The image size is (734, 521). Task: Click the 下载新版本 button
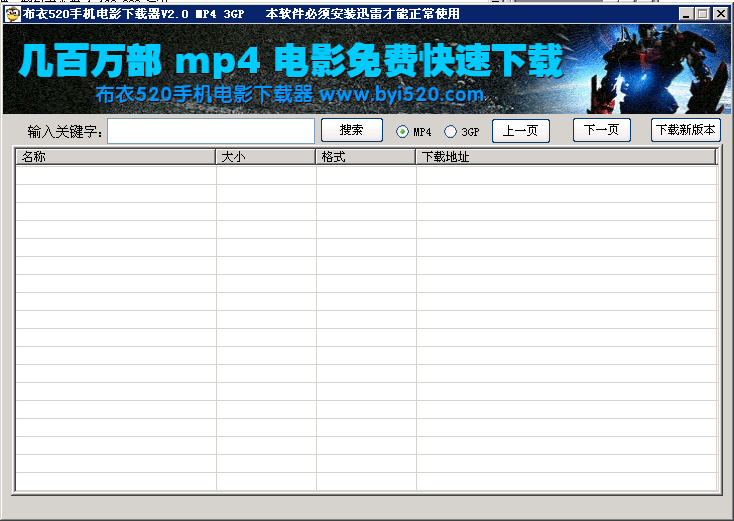pos(685,130)
